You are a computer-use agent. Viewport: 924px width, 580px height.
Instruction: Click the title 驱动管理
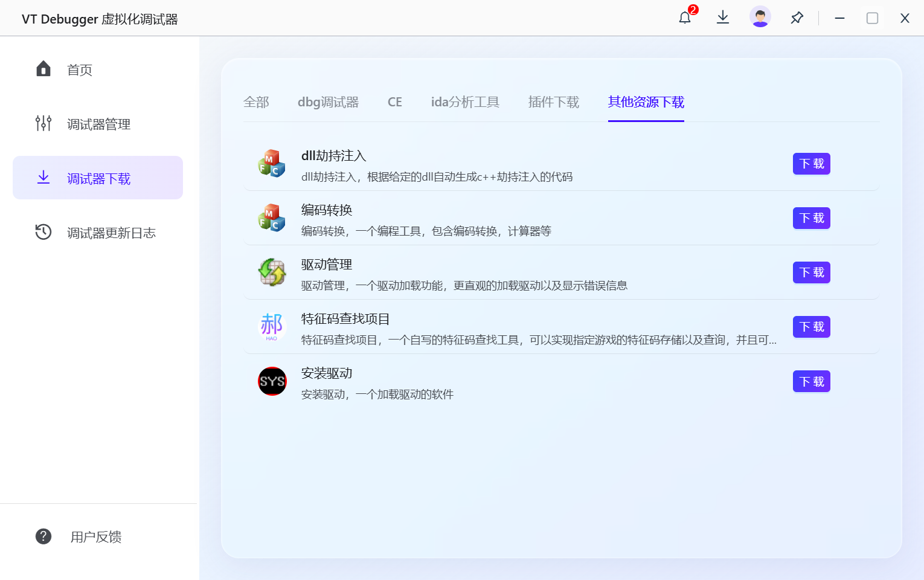pos(327,265)
